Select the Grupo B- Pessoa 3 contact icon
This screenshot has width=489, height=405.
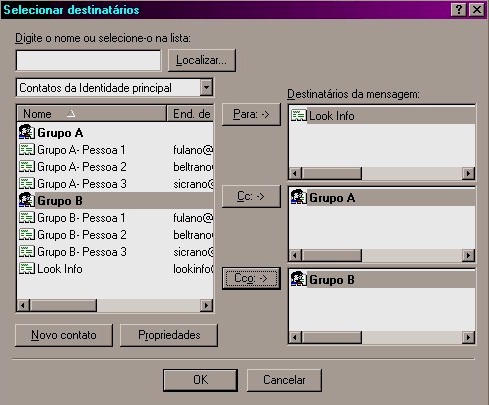(27, 251)
